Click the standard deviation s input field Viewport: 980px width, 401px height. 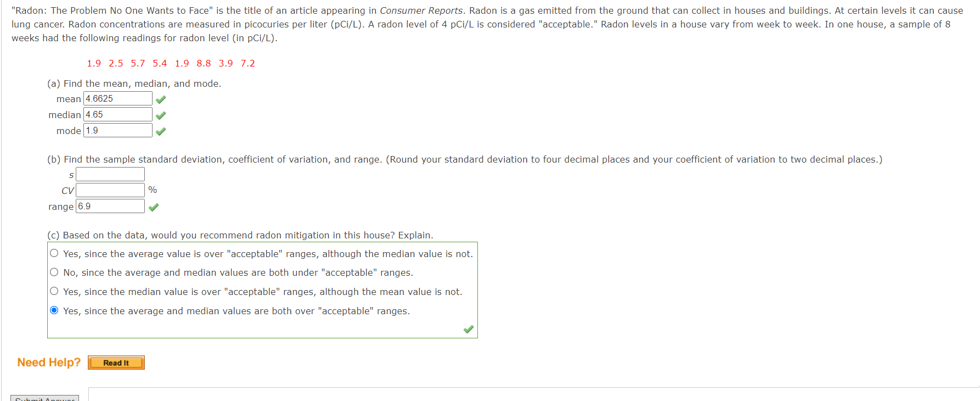coord(110,174)
